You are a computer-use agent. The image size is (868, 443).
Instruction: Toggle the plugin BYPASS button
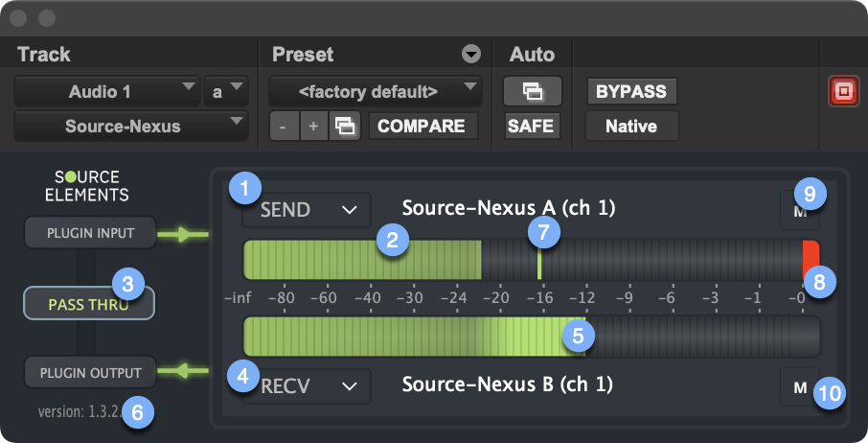(630, 92)
